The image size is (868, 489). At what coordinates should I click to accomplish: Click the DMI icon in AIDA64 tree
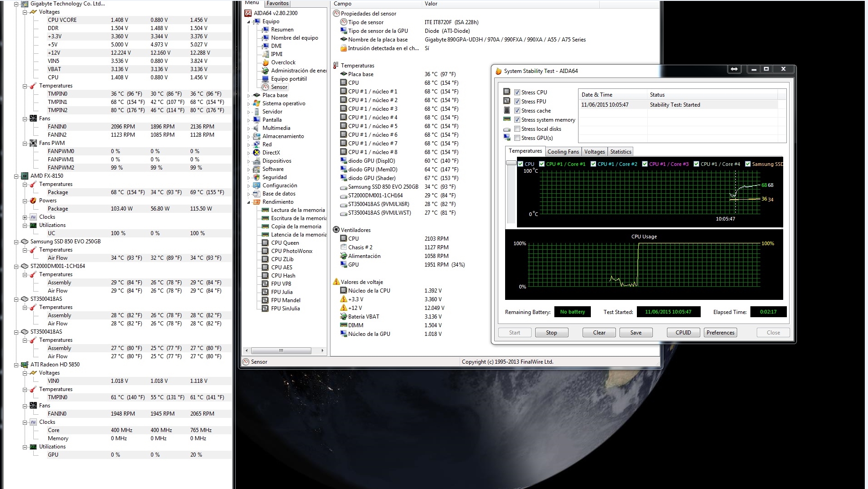coord(265,46)
